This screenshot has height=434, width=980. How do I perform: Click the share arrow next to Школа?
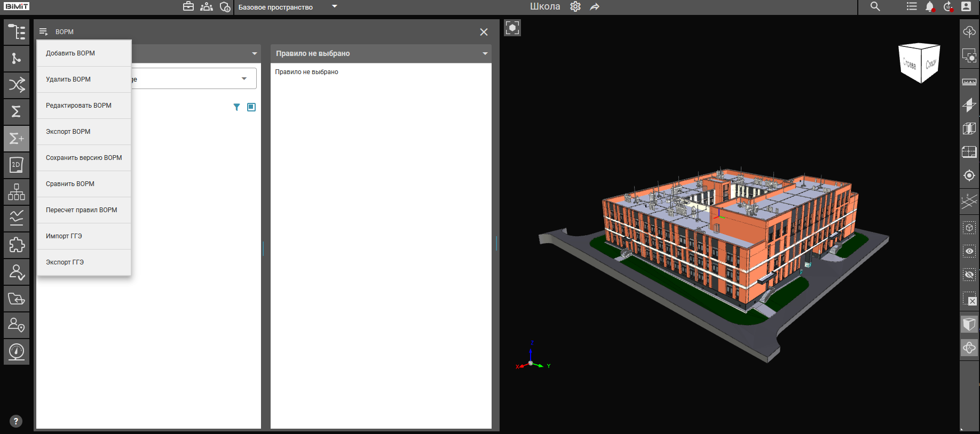pyautogui.click(x=595, y=6)
